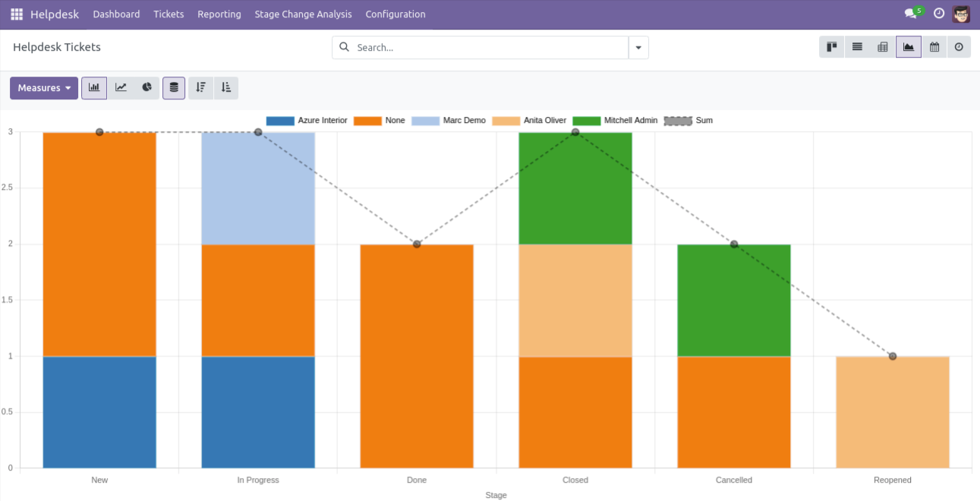980x501 pixels.
Task: Toggle Mitchell Admin legend series
Action: 615,121
